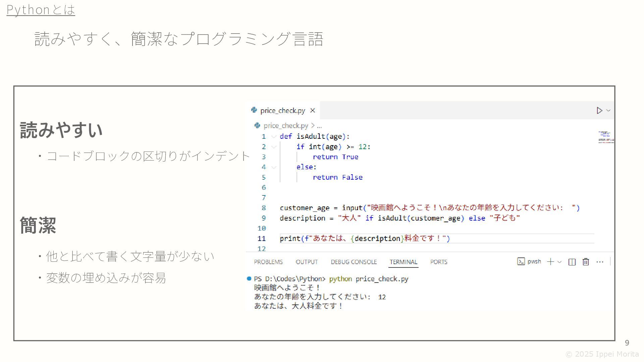644x362 pixels.
Task: Collapse the if block on line 2
Action: [x=274, y=147]
